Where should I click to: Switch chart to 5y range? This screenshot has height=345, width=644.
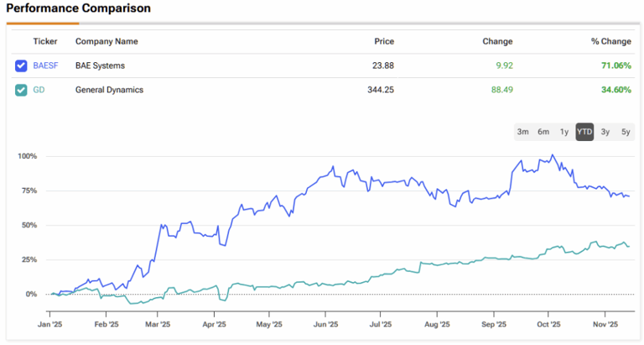coord(626,132)
